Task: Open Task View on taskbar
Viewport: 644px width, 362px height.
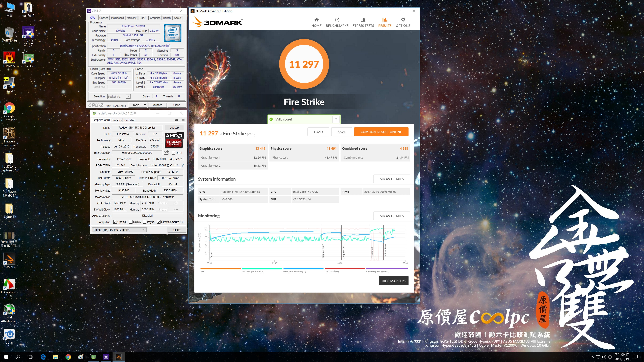Action: (x=30, y=357)
